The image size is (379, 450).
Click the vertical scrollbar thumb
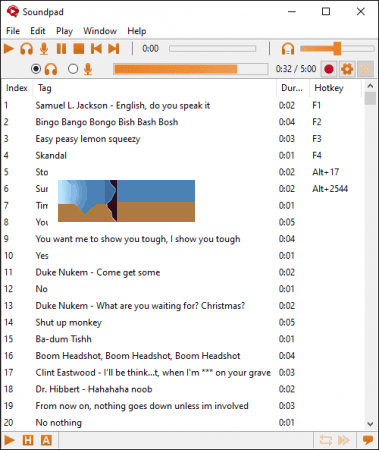point(370,99)
